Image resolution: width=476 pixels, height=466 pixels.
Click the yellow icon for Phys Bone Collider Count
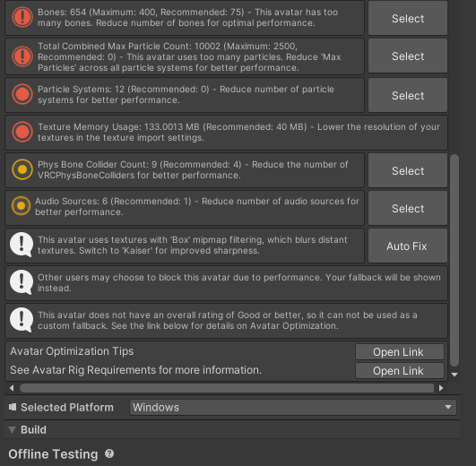[x=22, y=169]
